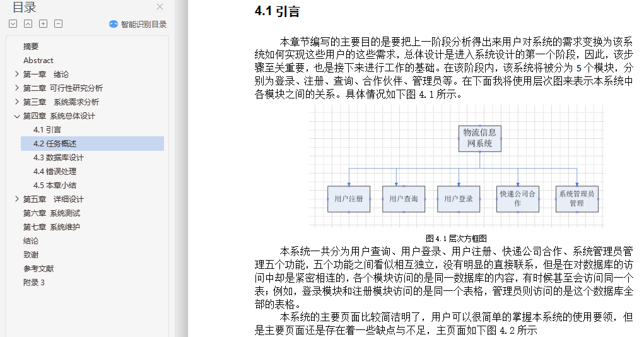Close the 目录 outline panel
644x337 pixels.
coord(160,6)
